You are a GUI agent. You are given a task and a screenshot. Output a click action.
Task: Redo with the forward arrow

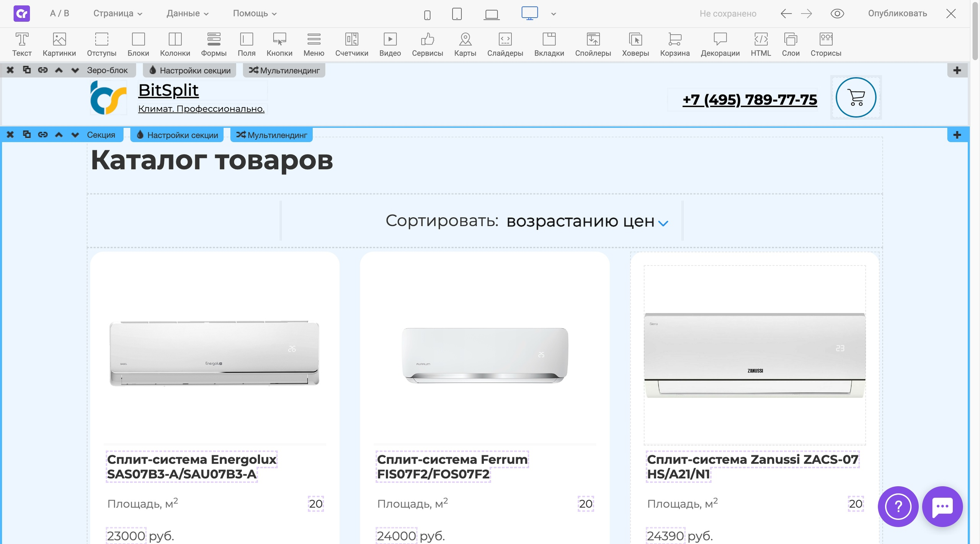pos(806,14)
